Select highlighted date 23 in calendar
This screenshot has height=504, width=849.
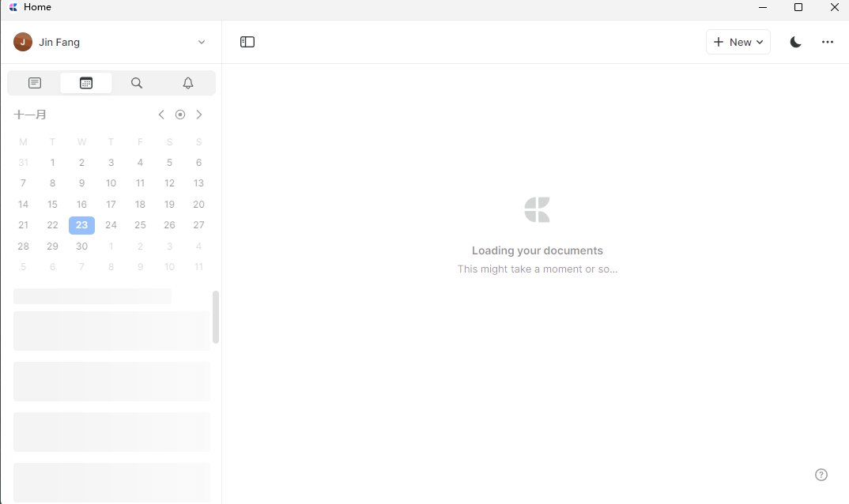pos(81,225)
